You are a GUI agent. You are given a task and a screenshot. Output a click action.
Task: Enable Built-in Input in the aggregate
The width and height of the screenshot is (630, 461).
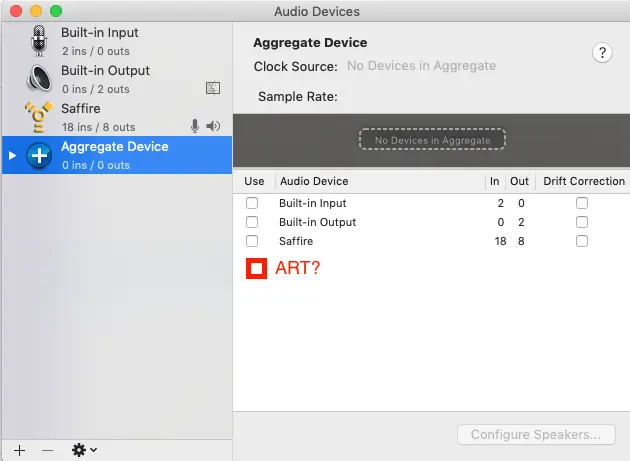(252, 203)
